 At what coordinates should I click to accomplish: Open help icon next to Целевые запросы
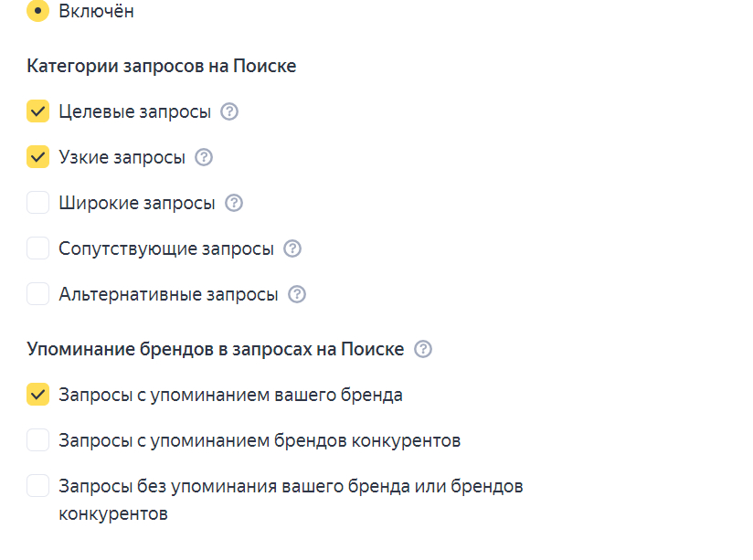229,111
